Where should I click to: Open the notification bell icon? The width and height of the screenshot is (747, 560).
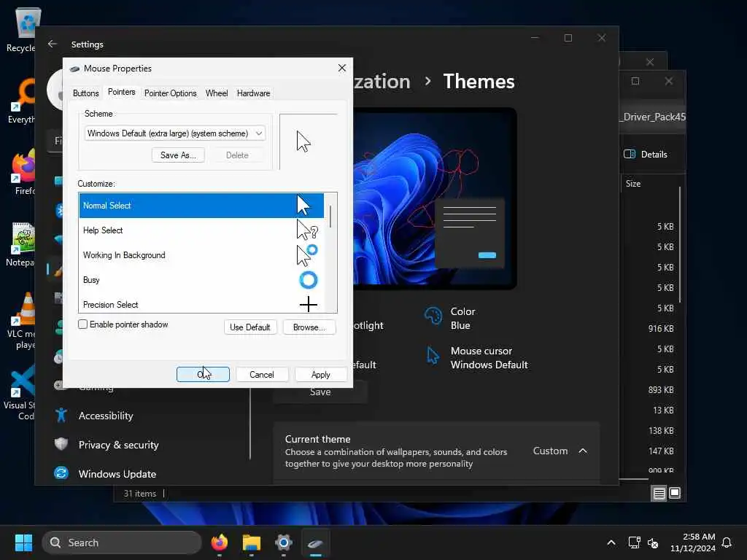[727, 542]
